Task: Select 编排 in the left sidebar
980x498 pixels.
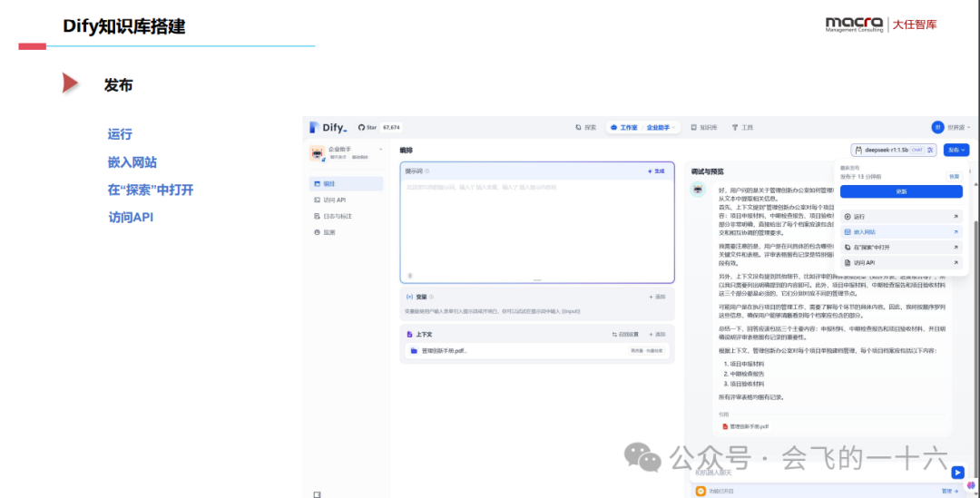Action: 347,184
